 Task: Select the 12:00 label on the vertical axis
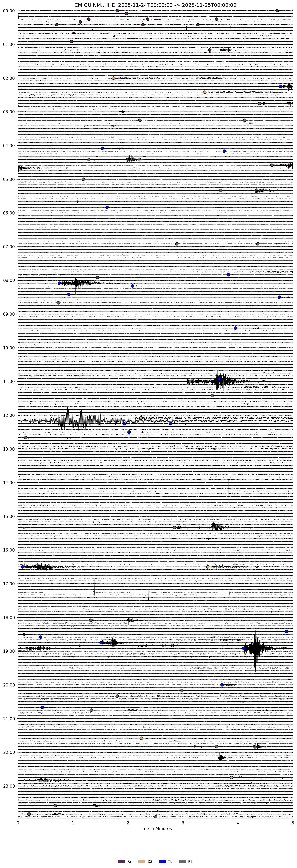(x=8, y=415)
